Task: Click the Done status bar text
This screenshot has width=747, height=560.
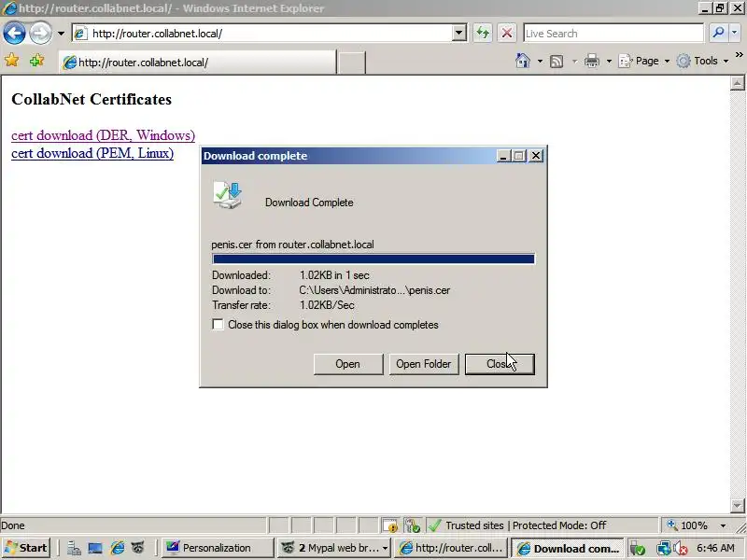Action: pyautogui.click(x=13, y=525)
